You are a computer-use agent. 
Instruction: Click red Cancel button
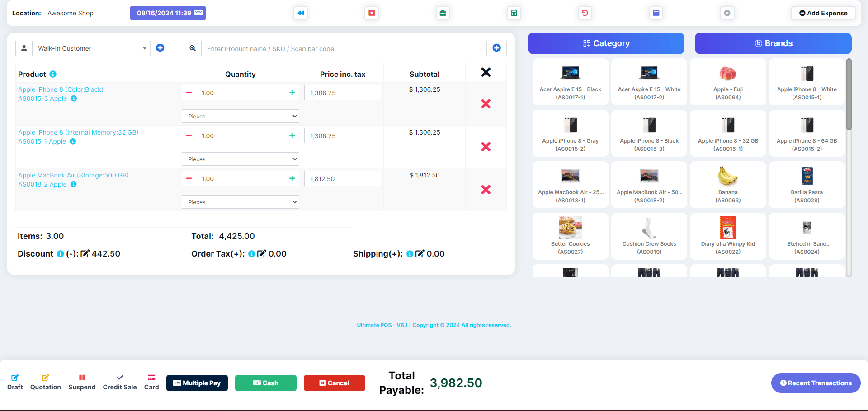click(x=335, y=383)
